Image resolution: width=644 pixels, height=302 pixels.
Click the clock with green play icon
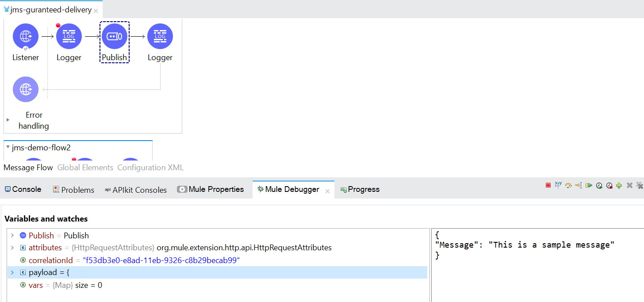click(599, 186)
